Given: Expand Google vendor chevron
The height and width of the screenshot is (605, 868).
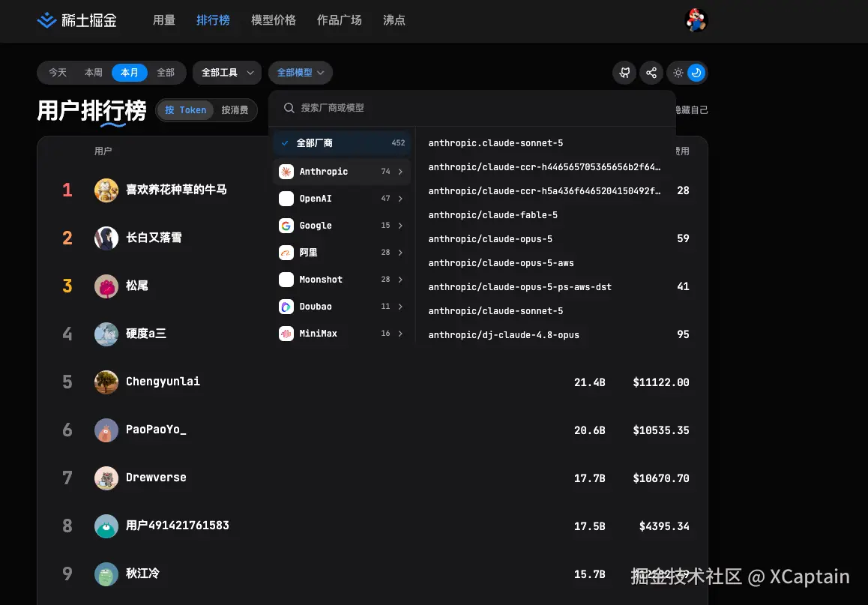Looking at the screenshot, I should tap(400, 226).
